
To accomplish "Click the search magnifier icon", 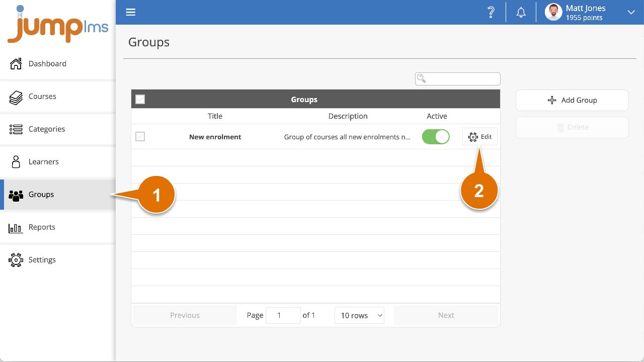I will (422, 78).
